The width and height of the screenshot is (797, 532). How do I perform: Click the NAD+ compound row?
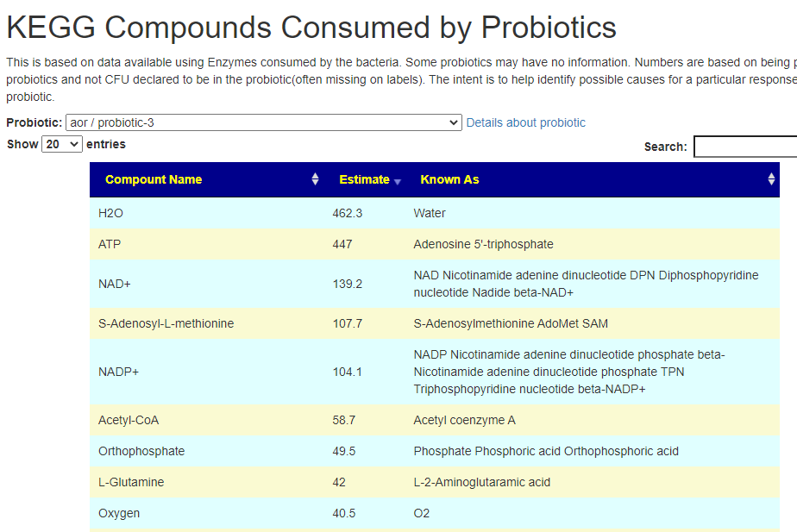435,284
